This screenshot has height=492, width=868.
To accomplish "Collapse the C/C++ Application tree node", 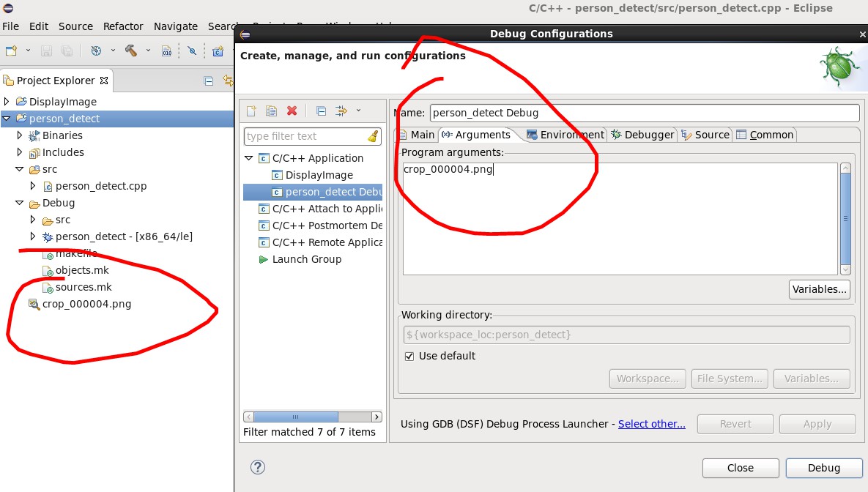I will pyautogui.click(x=250, y=158).
